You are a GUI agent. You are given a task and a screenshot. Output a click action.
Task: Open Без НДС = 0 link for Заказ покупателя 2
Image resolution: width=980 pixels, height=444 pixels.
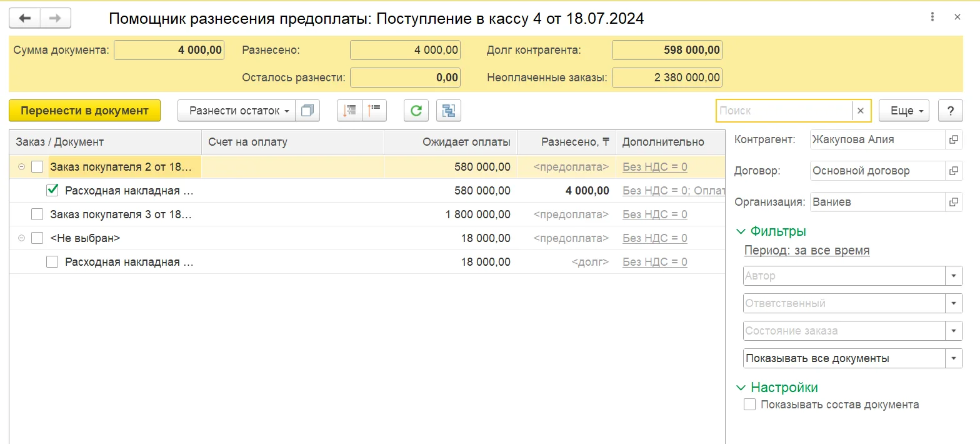(655, 167)
